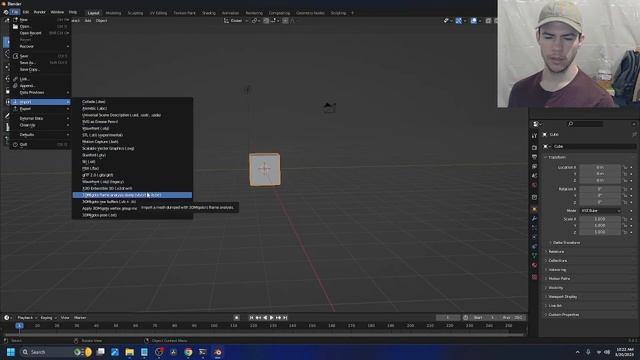Select X3D Extensible 3D import entry

(132, 189)
